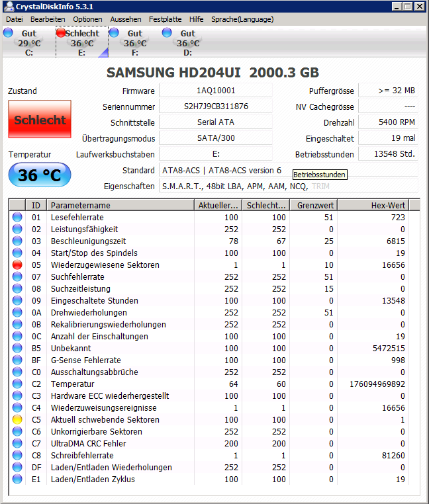Click the Schlecht... column header

[x=266, y=205]
